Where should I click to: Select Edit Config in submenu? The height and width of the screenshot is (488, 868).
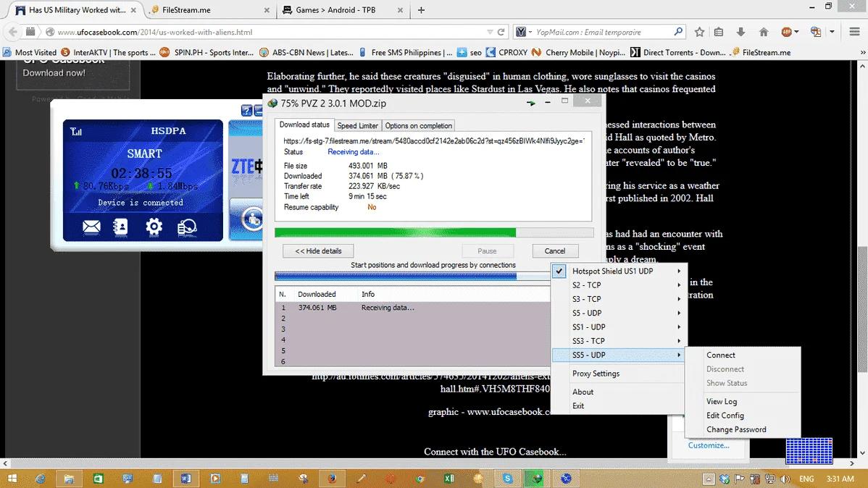click(725, 416)
